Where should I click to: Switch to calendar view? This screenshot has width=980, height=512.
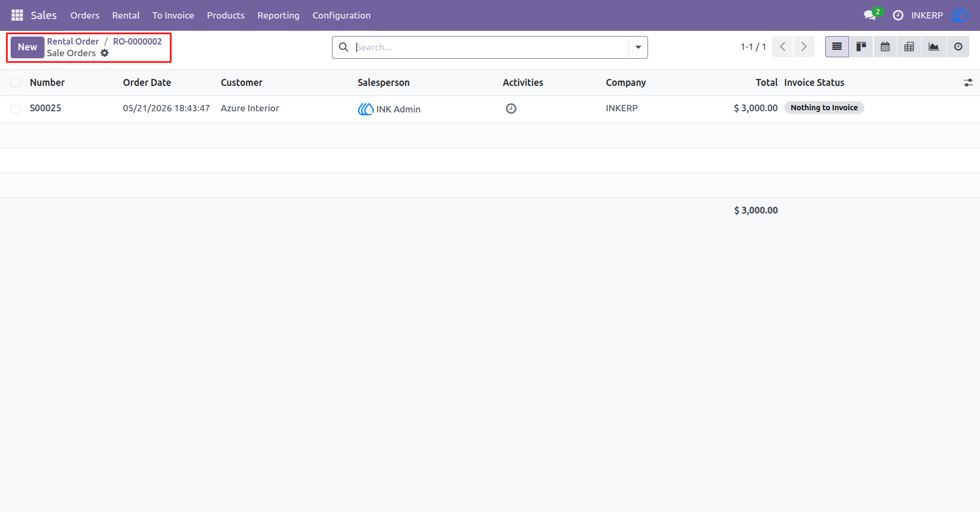[x=885, y=47]
